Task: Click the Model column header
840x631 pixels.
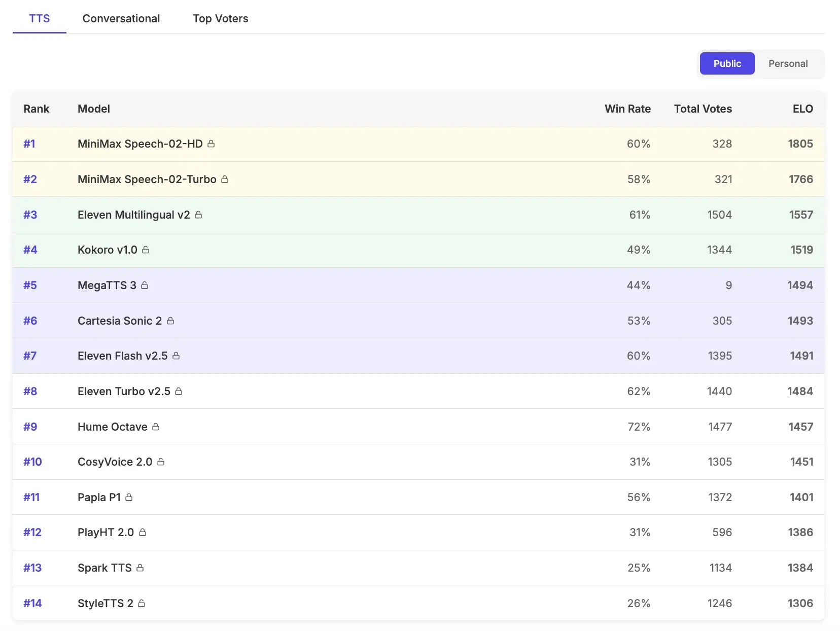Action: 94,109
